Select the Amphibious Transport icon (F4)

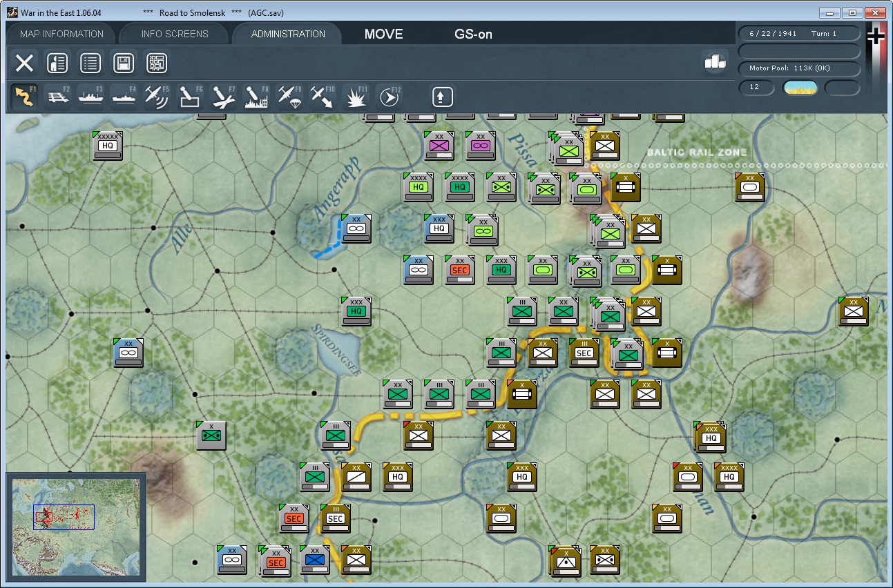tap(124, 97)
